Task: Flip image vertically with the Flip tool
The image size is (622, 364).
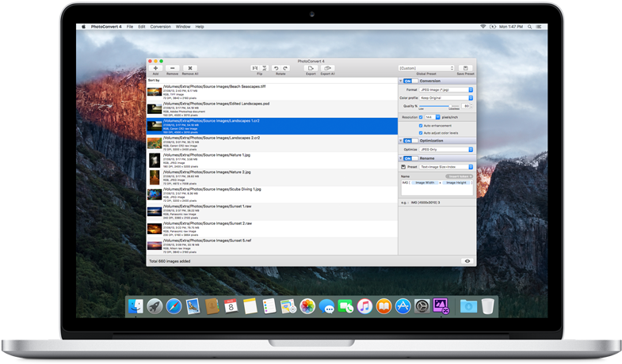Action: click(x=265, y=68)
